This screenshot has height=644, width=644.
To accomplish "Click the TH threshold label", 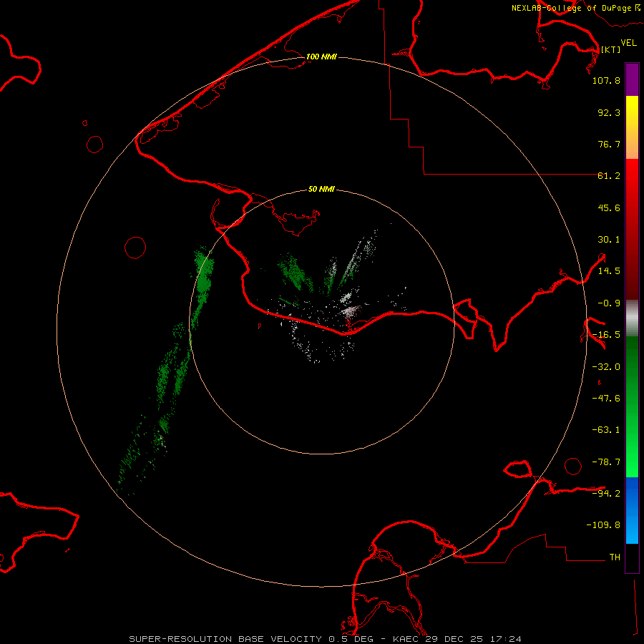I will [x=615, y=557].
